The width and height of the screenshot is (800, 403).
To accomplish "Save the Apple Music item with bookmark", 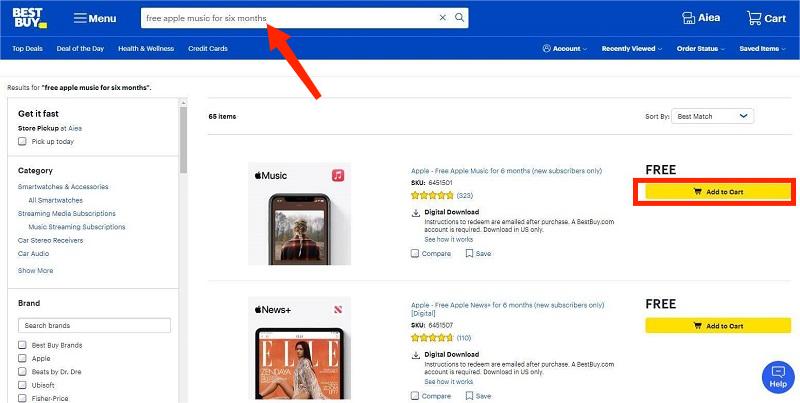I will click(478, 254).
